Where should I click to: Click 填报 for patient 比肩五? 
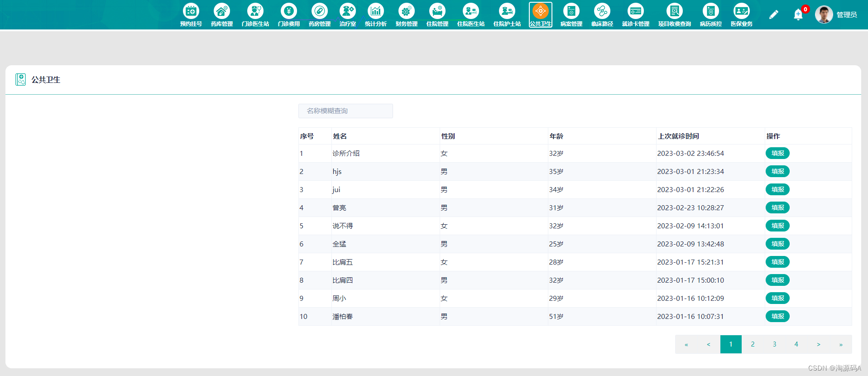click(777, 262)
